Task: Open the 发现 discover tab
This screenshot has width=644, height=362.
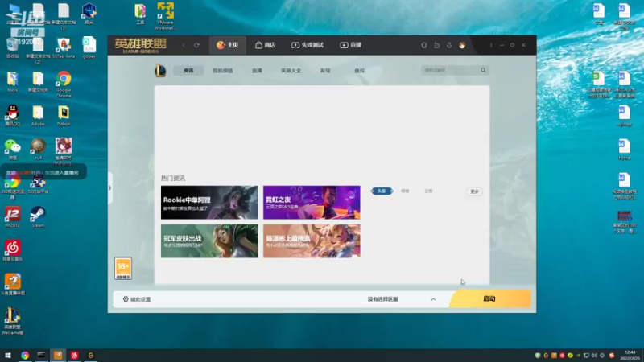Action: coord(325,71)
